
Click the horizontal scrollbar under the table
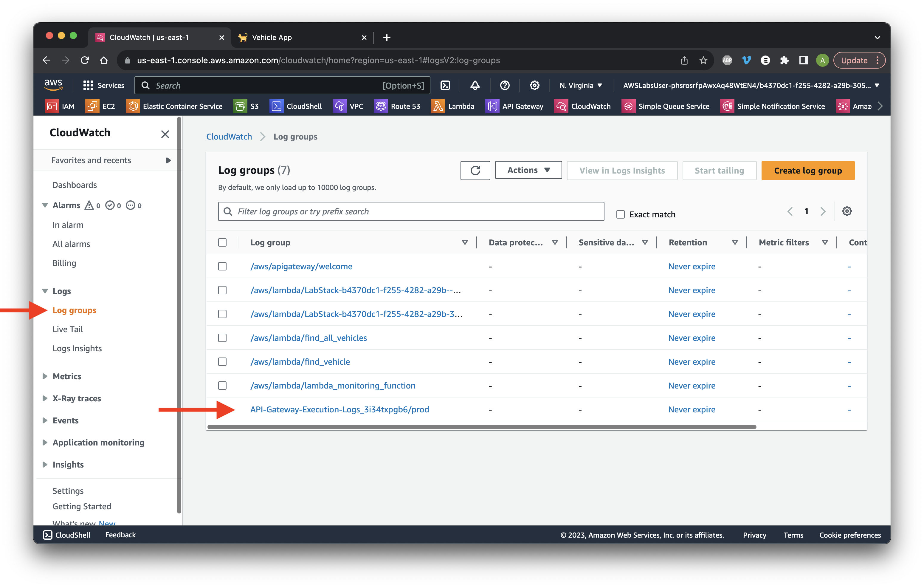pos(482,426)
